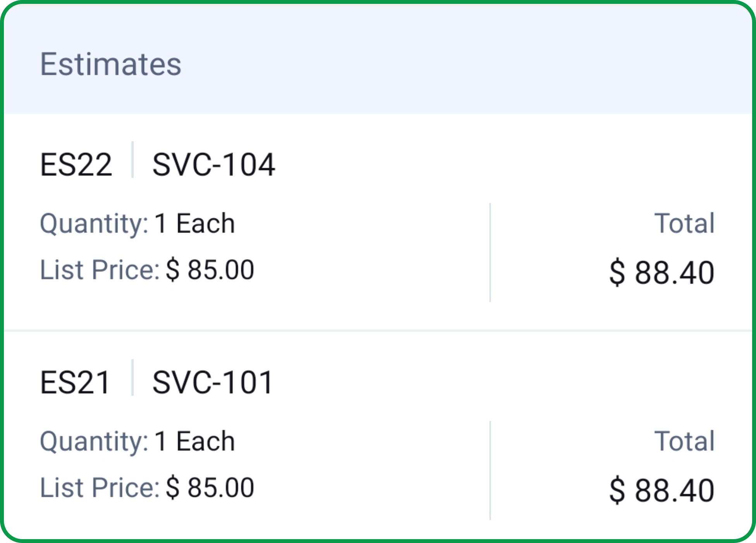The height and width of the screenshot is (543, 756).
Task: Open estimate ES21
Action: [x=76, y=383]
